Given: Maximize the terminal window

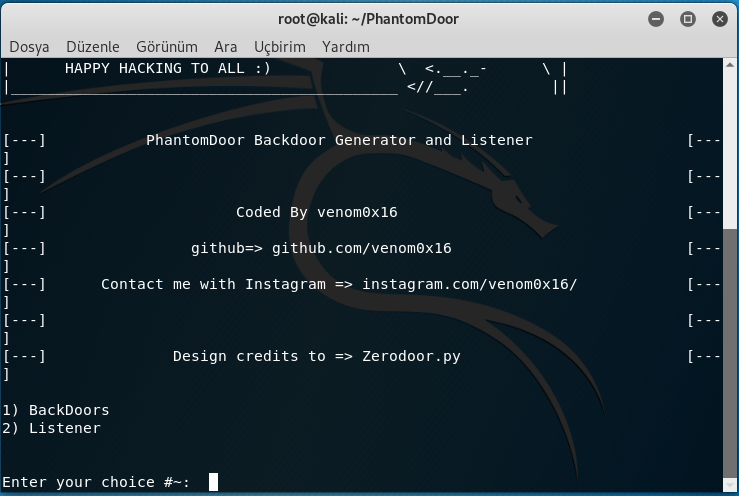Looking at the screenshot, I should (x=688, y=19).
